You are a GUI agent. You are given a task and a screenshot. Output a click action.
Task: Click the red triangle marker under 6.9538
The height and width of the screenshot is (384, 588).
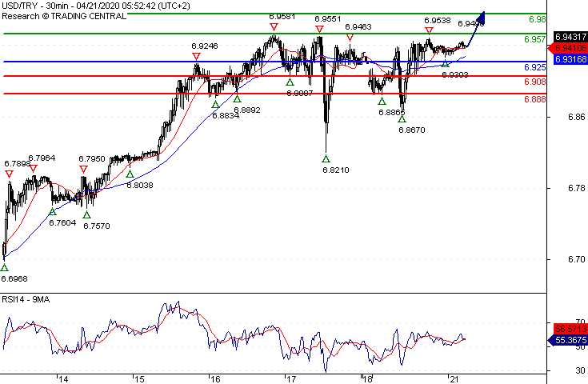pyautogui.click(x=429, y=30)
